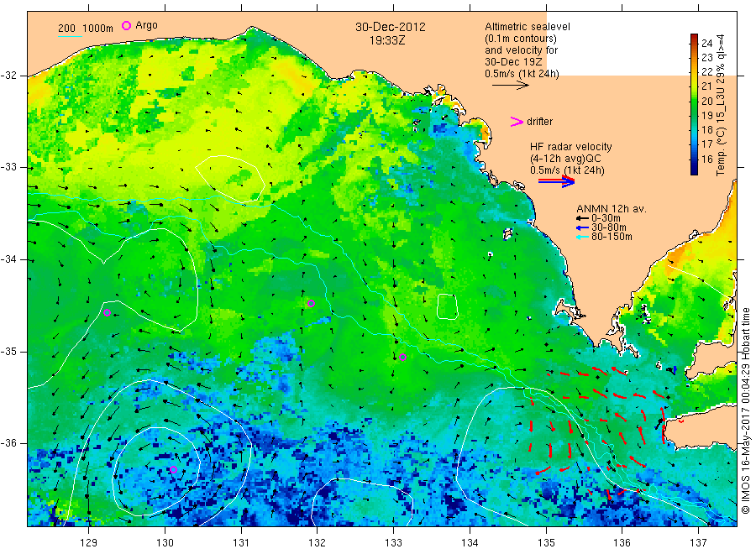Click longitude axis label '135'

point(546,543)
